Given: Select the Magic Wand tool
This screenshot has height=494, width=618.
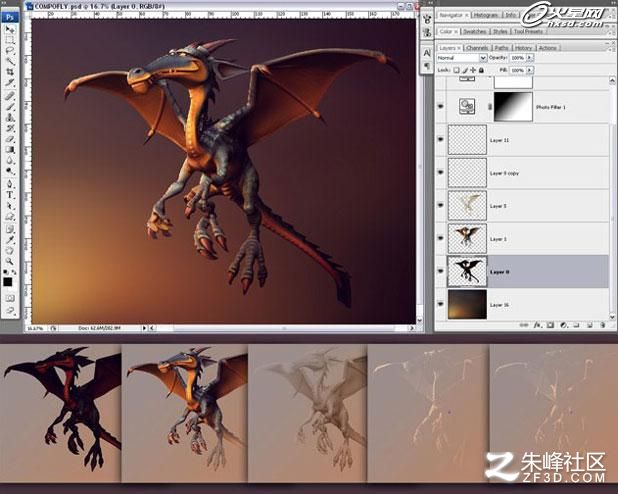Looking at the screenshot, I should tap(10, 61).
